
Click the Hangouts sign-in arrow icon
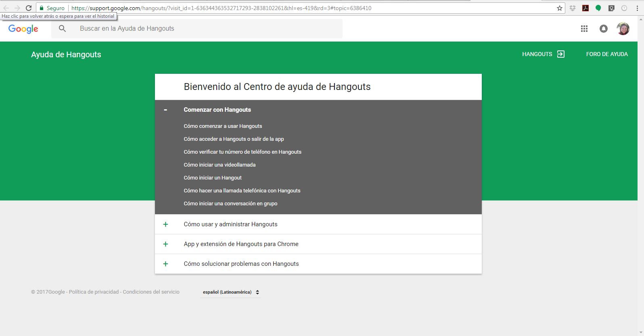(x=561, y=54)
